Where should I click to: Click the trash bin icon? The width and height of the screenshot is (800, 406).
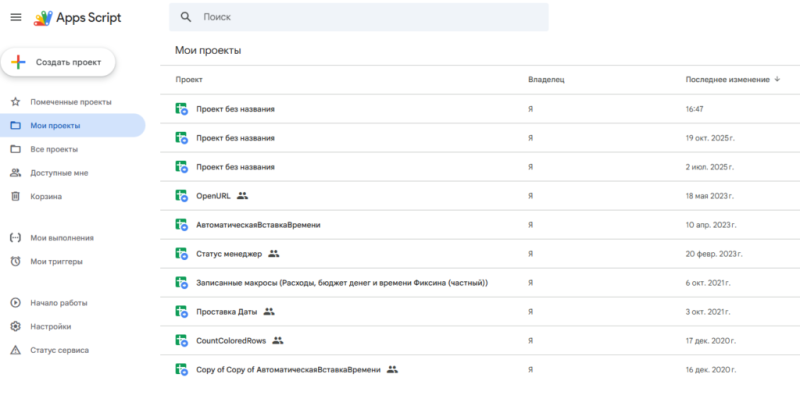click(x=15, y=196)
